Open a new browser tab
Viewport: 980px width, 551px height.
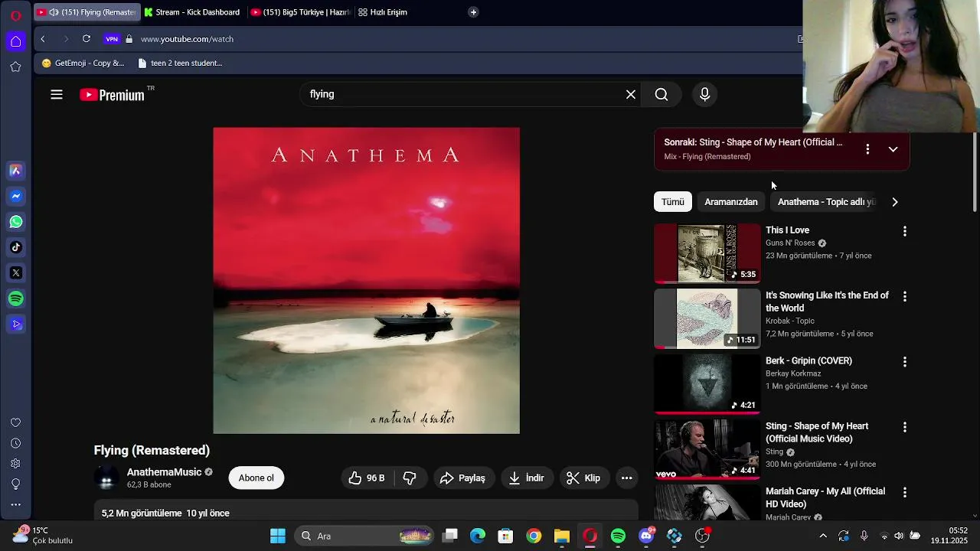[473, 12]
